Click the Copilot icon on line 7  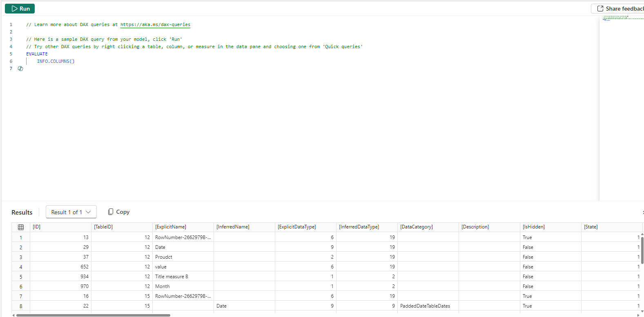[x=20, y=69]
